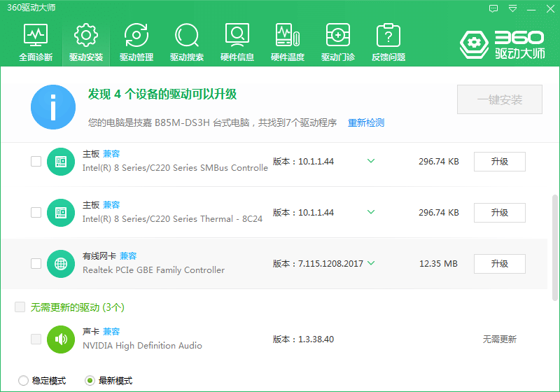Click version text 1.3.38.40
The height and width of the screenshot is (392, 560).
tap(316, 339)
